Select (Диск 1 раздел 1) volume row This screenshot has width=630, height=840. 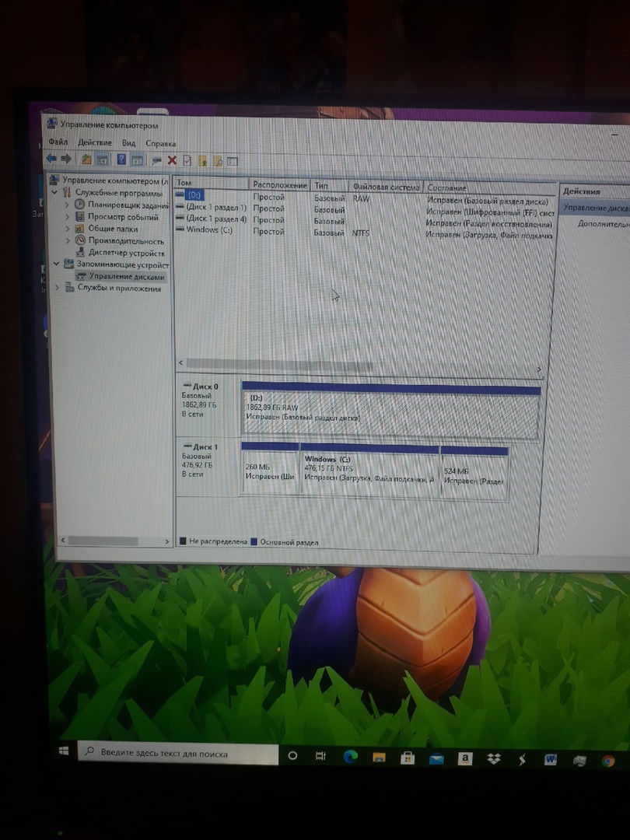tap(364, 209)
